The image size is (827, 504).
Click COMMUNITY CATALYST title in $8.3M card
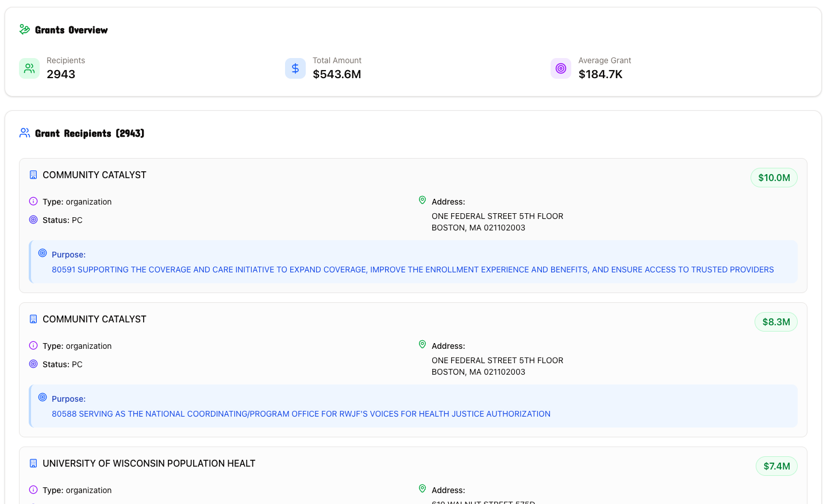click(x=94, y=319)
